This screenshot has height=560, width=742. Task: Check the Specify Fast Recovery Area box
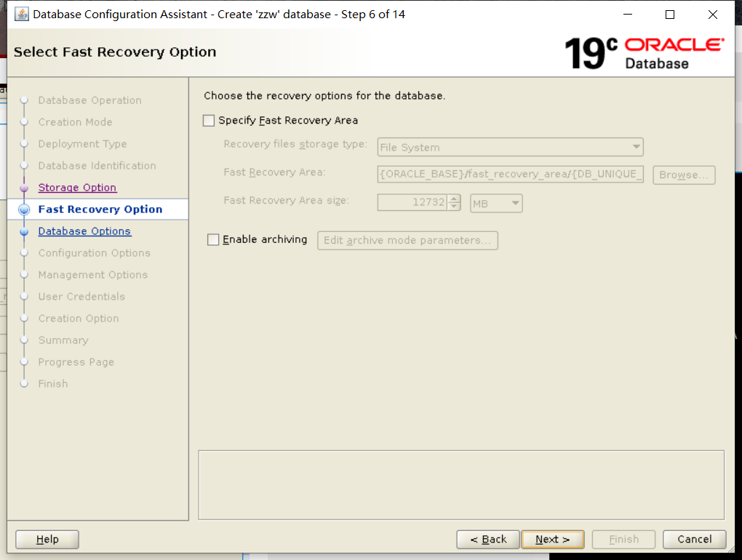pos(209,121)
